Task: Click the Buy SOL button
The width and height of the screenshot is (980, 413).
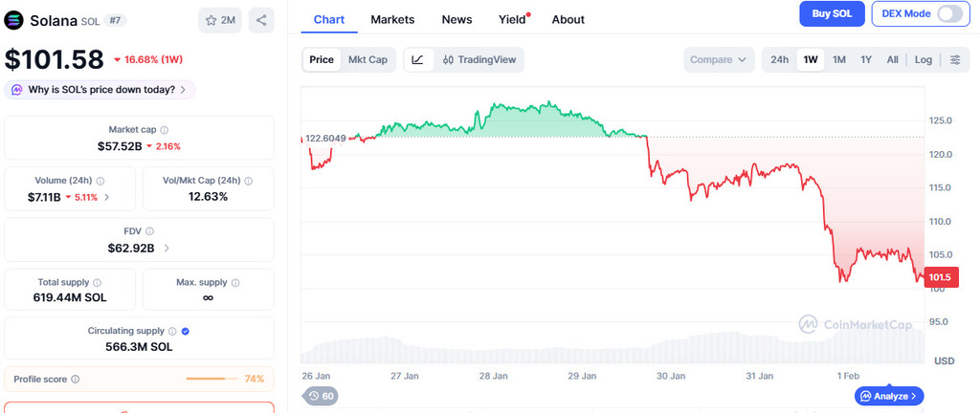Action: [x=832, y=13]
